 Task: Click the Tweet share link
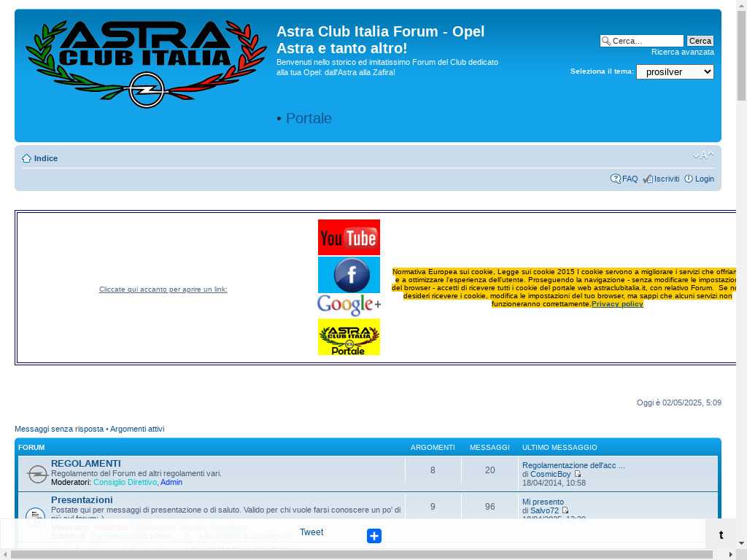[x=311, y=532]
